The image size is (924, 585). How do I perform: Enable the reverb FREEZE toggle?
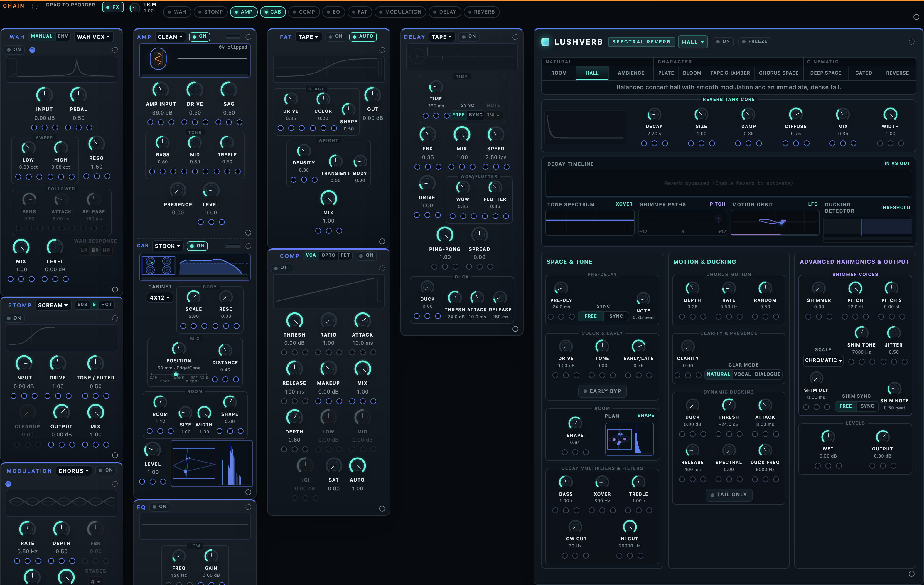point(755,41)
